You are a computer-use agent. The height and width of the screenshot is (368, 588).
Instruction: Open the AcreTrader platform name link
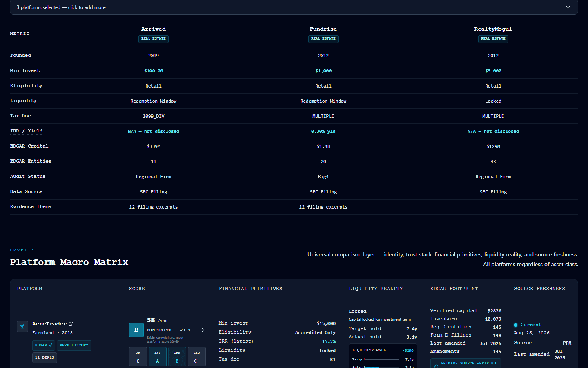click(49, 324)
